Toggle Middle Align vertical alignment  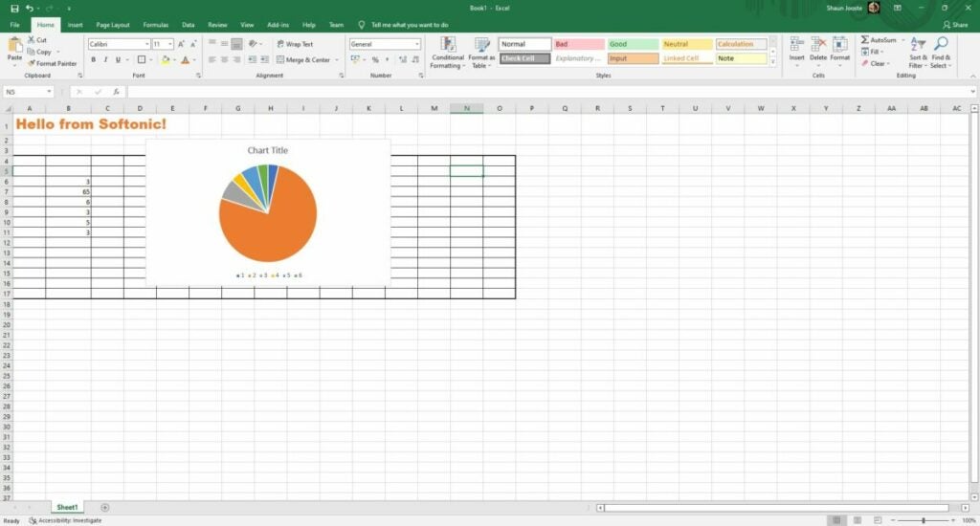224,44
